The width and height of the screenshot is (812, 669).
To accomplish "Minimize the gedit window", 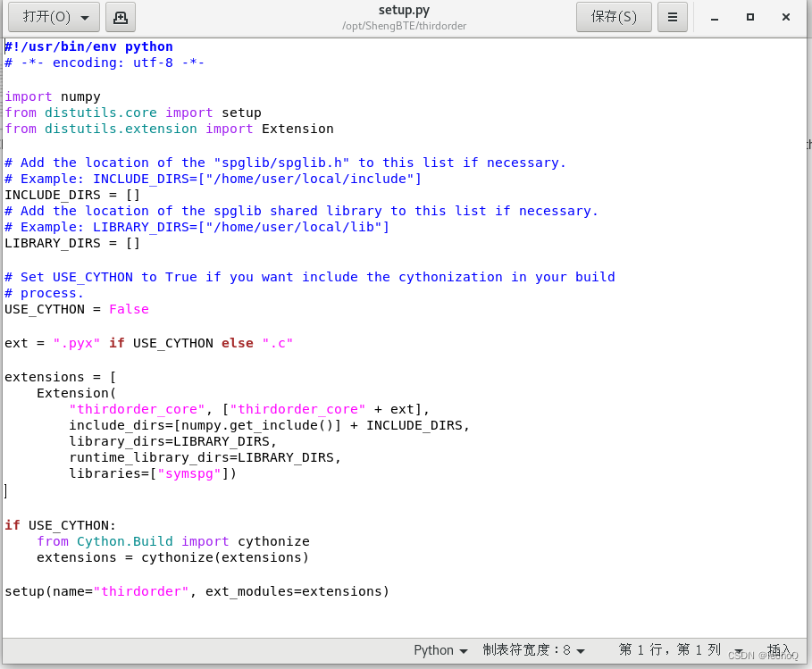I will pos(715,18).
